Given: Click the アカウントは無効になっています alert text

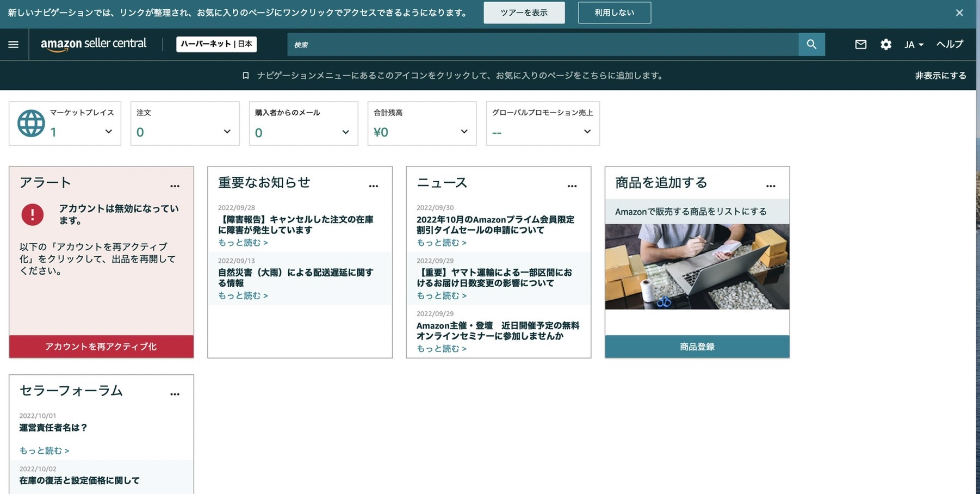Looking at the screenshot, I should click(119, 214).
